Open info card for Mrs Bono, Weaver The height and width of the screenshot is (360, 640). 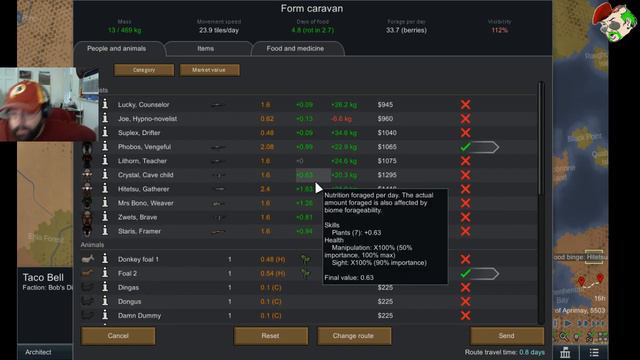coord(105,203)
